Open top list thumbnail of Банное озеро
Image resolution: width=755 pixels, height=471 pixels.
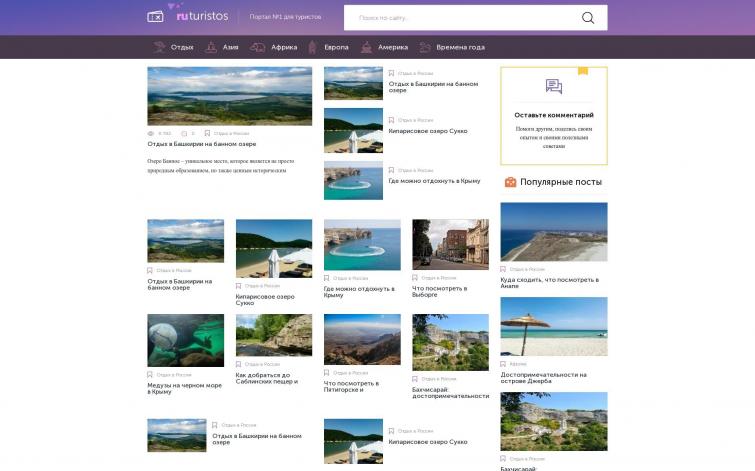(x=353, y=83)
